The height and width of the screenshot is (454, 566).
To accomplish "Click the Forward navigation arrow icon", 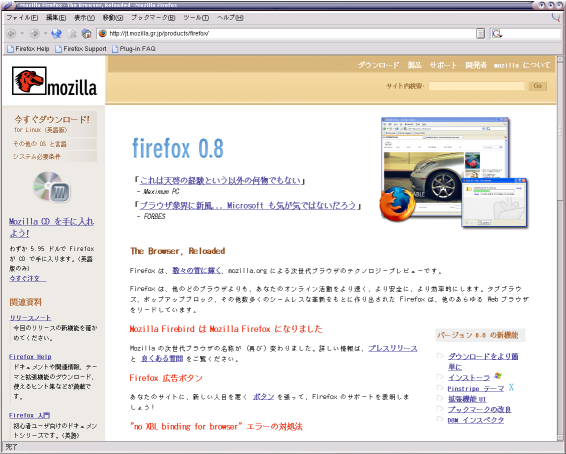I will (35, 34).
